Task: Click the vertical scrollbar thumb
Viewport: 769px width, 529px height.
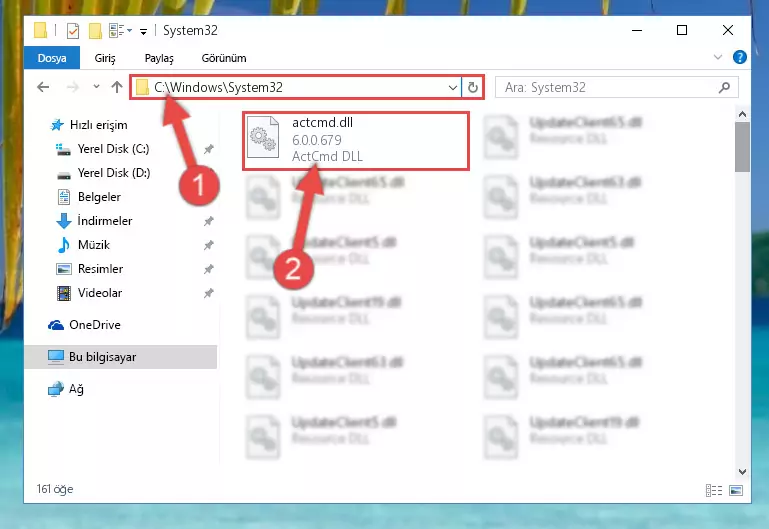Action: (743, 147)
